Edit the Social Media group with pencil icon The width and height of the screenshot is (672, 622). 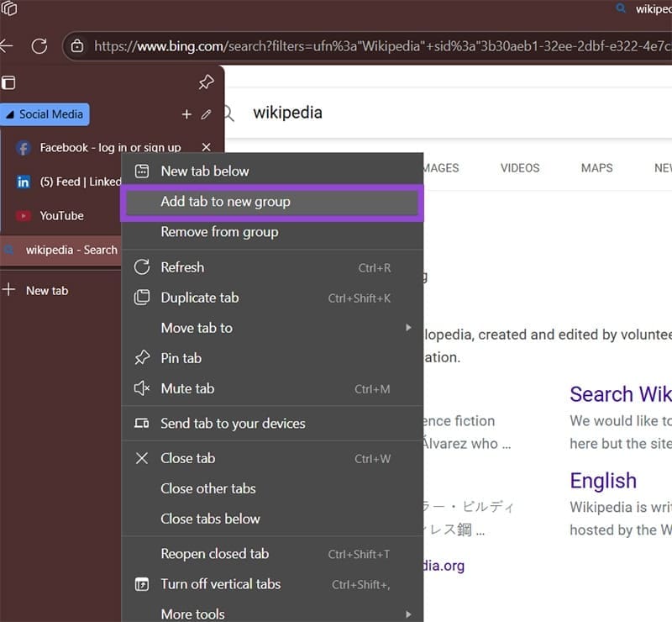coord(207,114)
